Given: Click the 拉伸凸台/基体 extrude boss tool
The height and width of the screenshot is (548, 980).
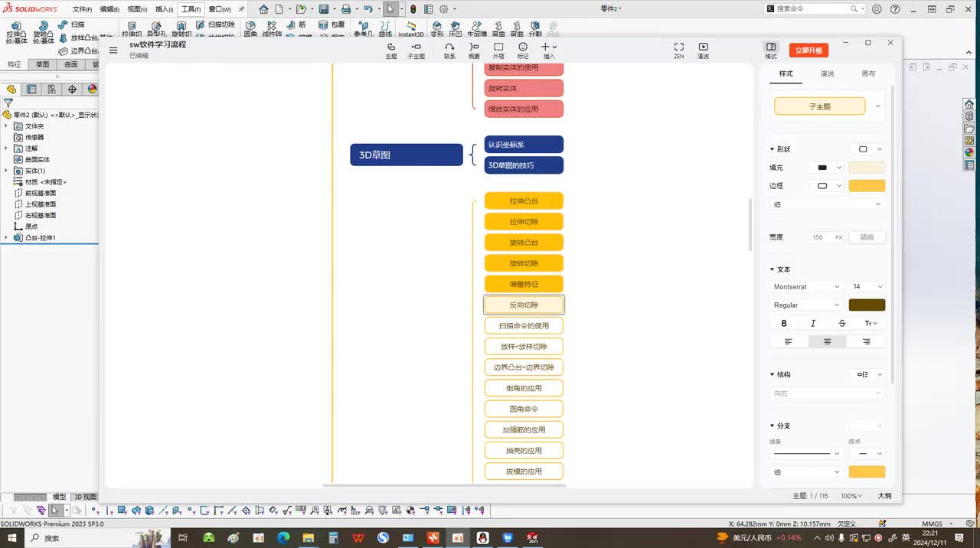Looking at the screenshot, I should (16, 33).
